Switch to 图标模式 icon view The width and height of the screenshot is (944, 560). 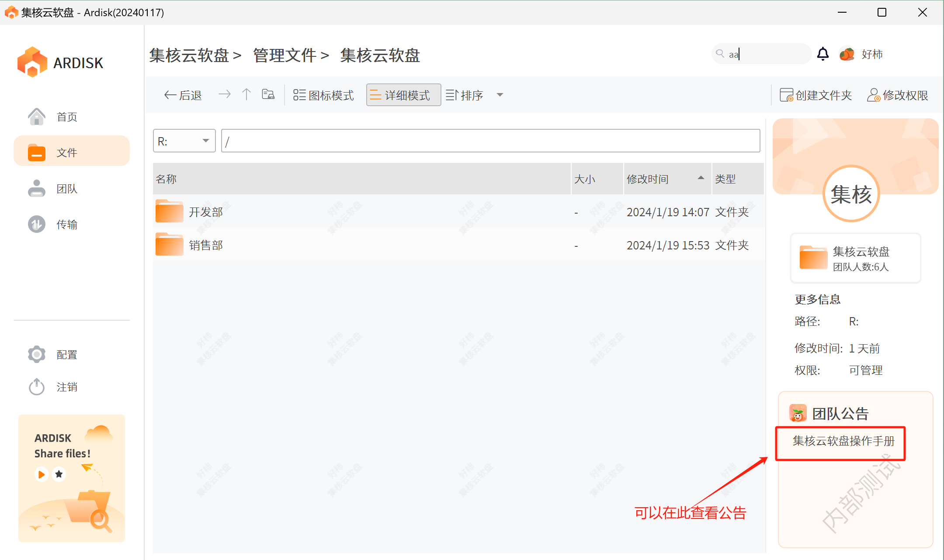(x=323, y=95)
